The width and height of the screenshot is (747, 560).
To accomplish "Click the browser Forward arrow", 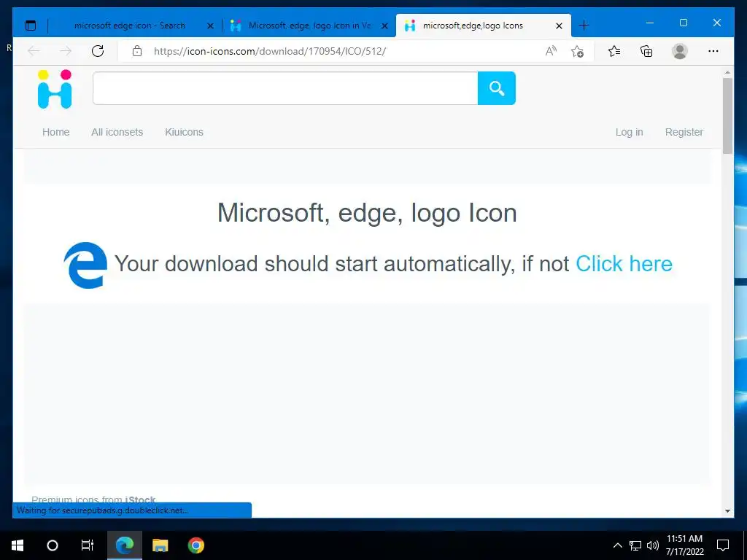I will pyautogui.click(x=66, y=51).
